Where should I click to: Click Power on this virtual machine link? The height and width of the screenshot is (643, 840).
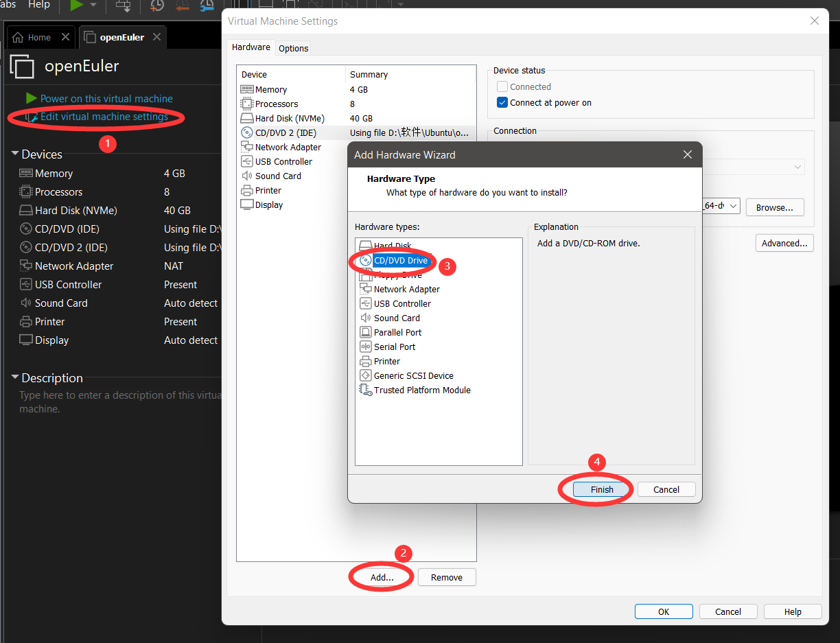pos(106,99)
